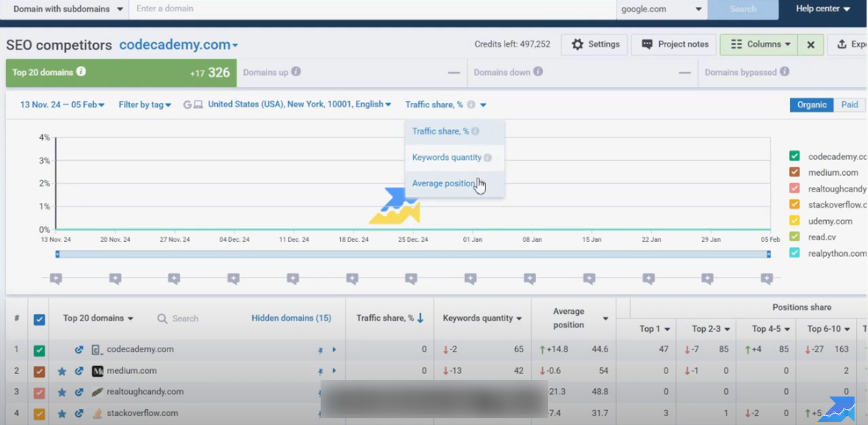Image resolution: width=868 pixels, height=425 pixels.
Task: Click info icon in Traffic share menu option
Action: tap(475, 131)
